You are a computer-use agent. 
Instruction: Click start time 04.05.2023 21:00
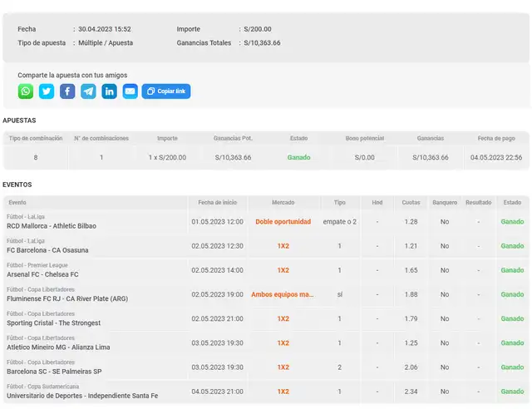pos(218,392)
